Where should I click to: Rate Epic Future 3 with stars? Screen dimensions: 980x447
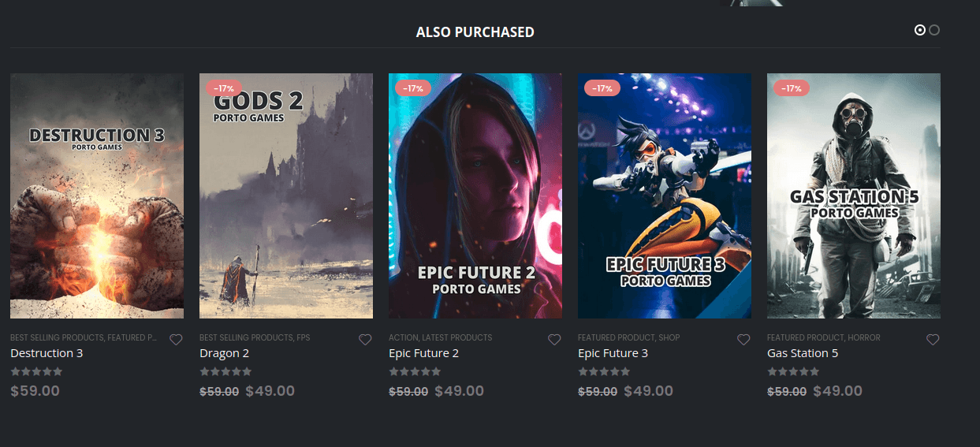click(604, 371)
